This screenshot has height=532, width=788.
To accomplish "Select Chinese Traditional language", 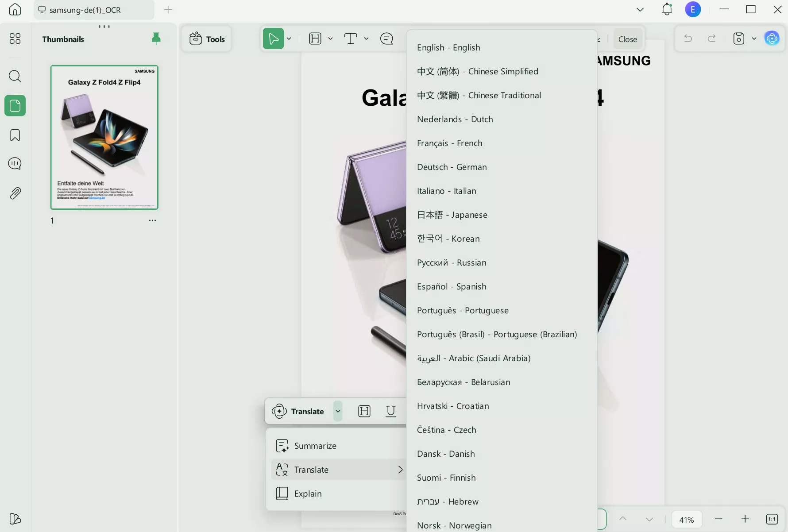I will [502, 95].
